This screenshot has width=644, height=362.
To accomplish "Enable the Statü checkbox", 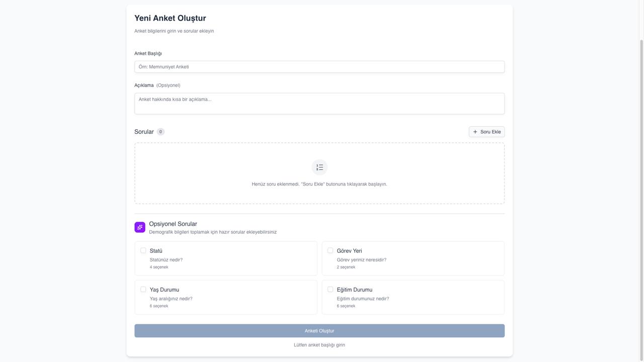I will (x=143, y=250).
